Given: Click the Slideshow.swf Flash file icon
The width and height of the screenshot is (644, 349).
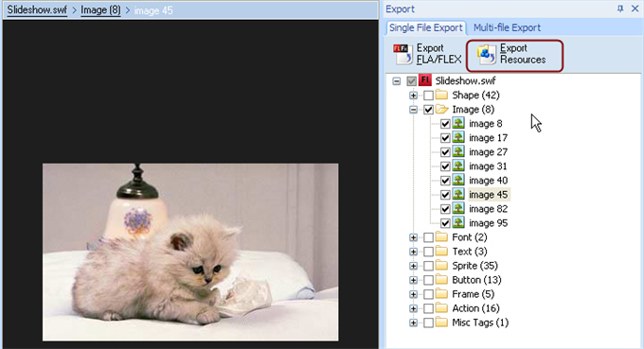Looking at the screenshot, I should [425, 80].
